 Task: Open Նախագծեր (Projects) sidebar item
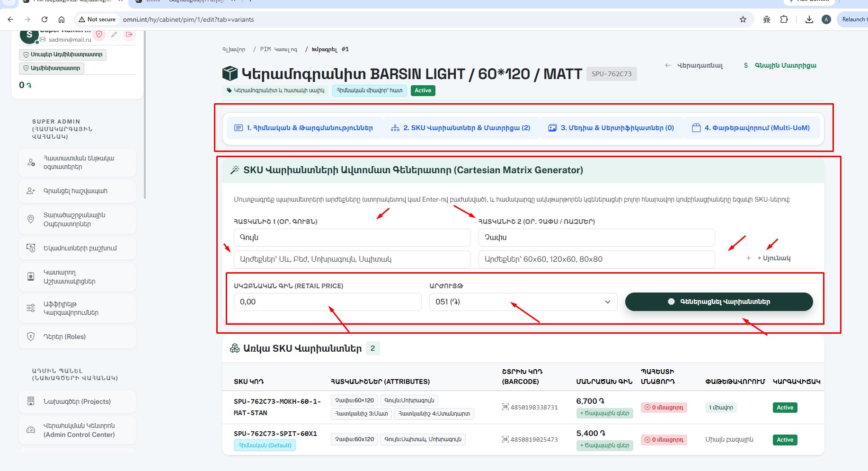coord(78,401)
